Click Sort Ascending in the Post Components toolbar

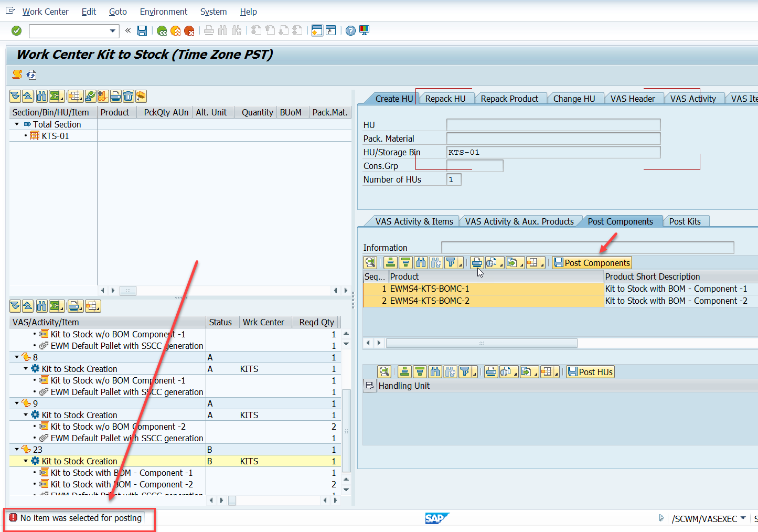[390, 262]
